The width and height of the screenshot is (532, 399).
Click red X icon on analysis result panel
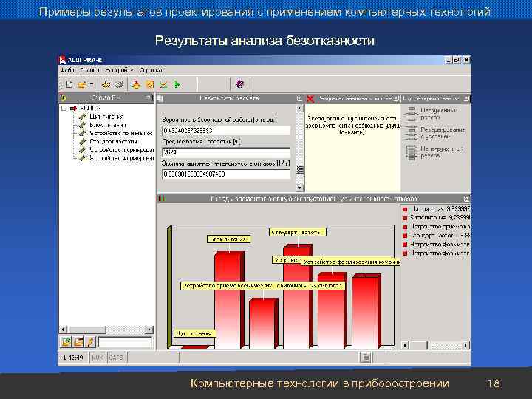[310, 99]
